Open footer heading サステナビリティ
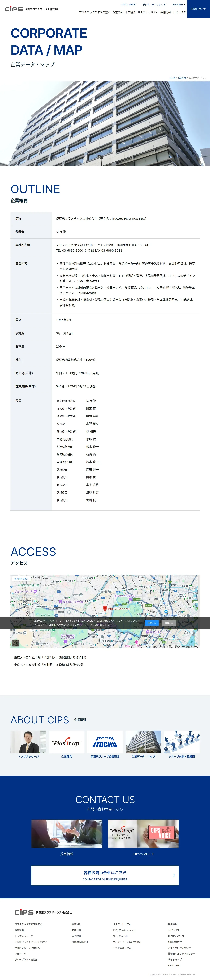Image resolution: width=210 pixels, height=980 pixels. coord(122,924)
